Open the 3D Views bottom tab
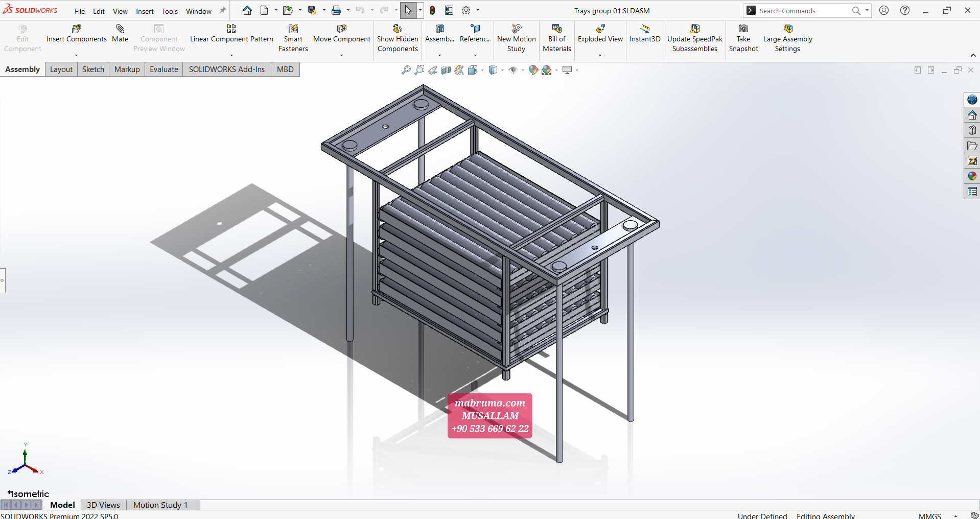Viewport: 980px width, 519px height. [103, 505]
